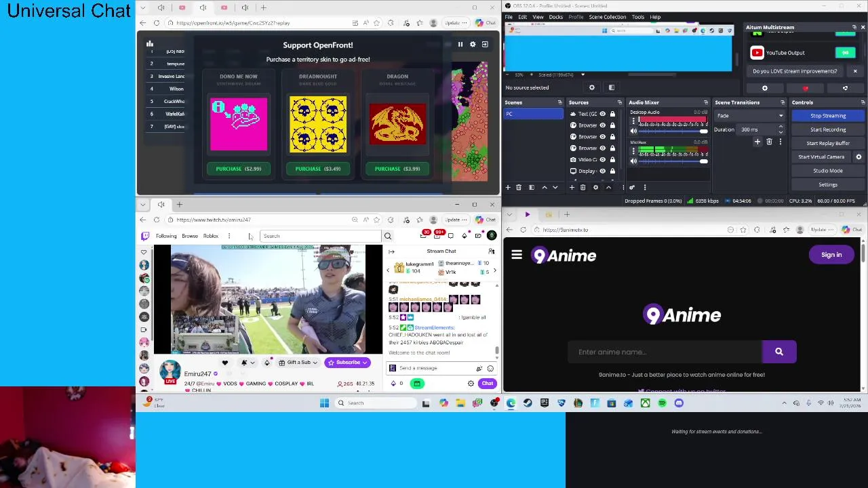Open Fade transition dropdown
The height and width of the screenshot is (488, 868).
coord(749,116)
